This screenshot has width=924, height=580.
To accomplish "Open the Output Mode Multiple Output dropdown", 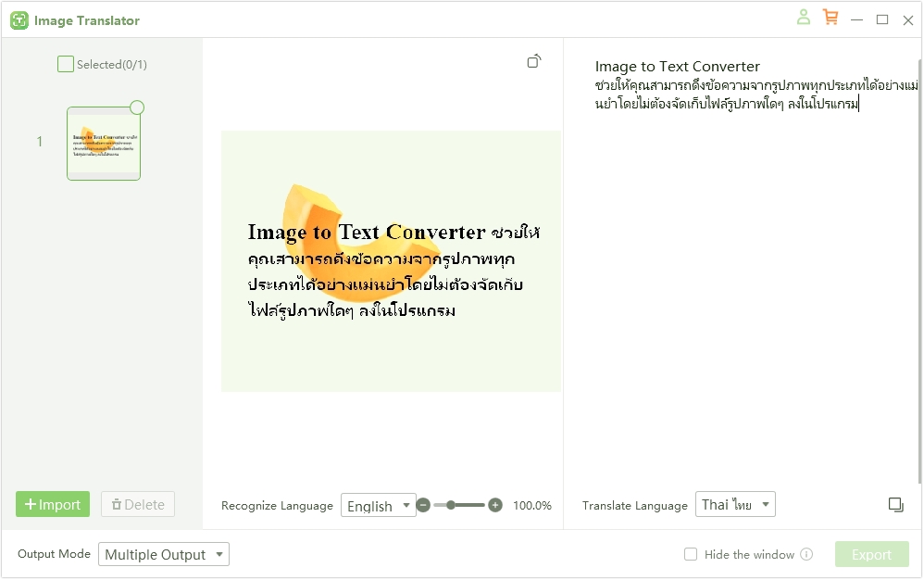I will tap(164, 555).
